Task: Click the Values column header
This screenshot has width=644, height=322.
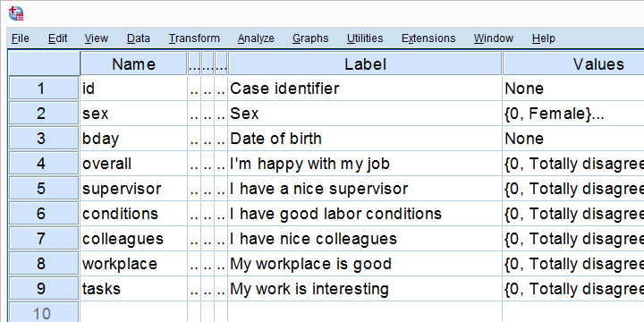Action: 573,64
